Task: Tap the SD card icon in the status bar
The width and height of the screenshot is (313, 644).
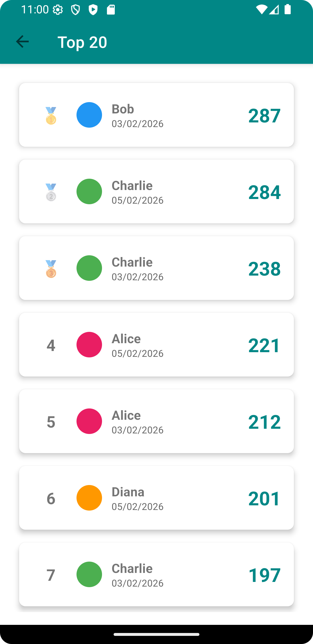Action: (111, 10)
